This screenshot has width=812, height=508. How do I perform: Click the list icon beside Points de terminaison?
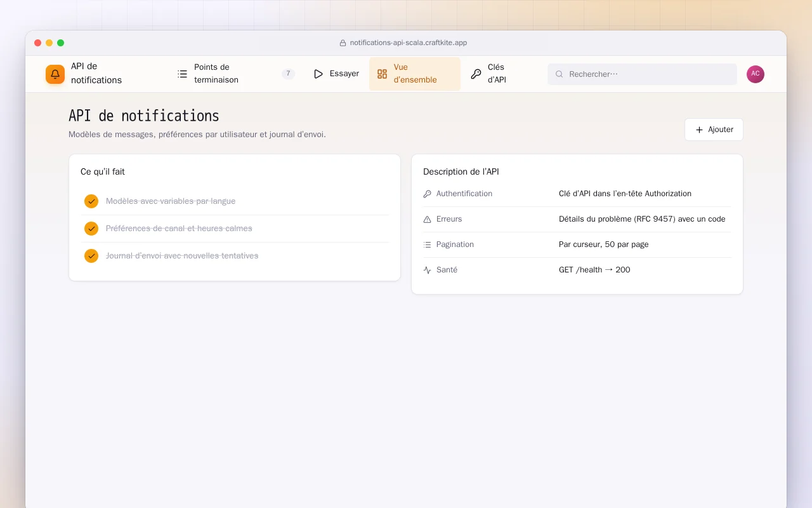(182, 74)
